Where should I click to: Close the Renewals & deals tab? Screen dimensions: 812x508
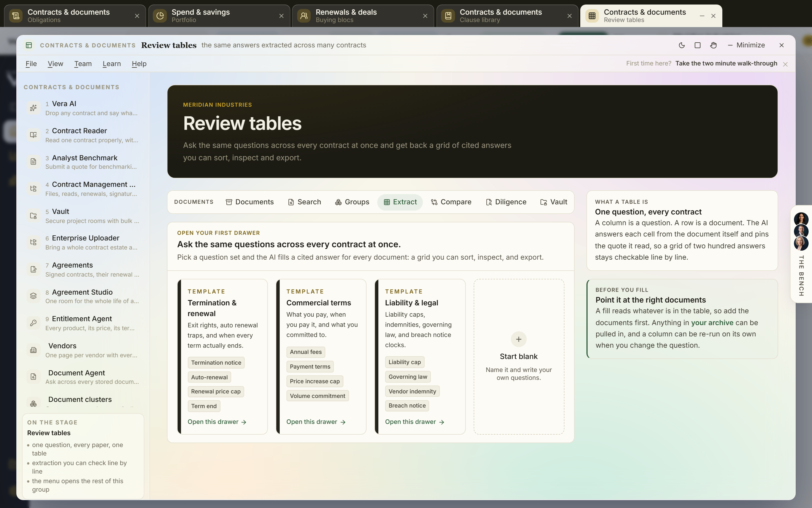(425, 16)
